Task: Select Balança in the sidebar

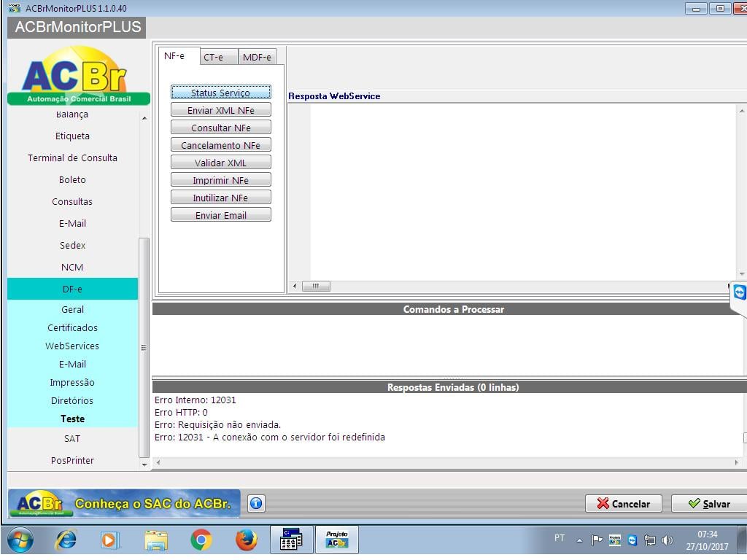Action: tap(72, 114)
